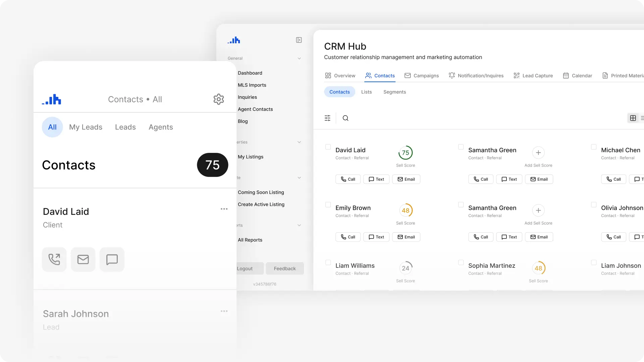The width and height of the screenshot is (644, 362).
Task: Start a text message with the chat icon
Action: (112, 259)
